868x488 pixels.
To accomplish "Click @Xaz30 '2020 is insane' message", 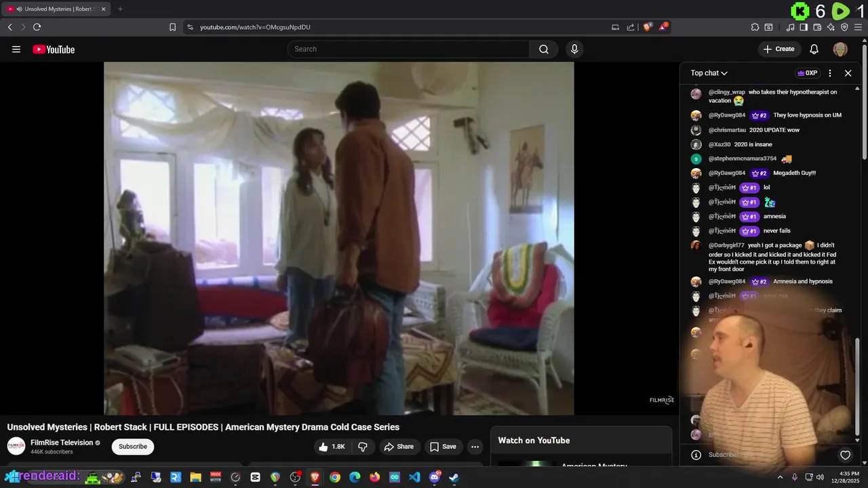I will tap(753, 144).
